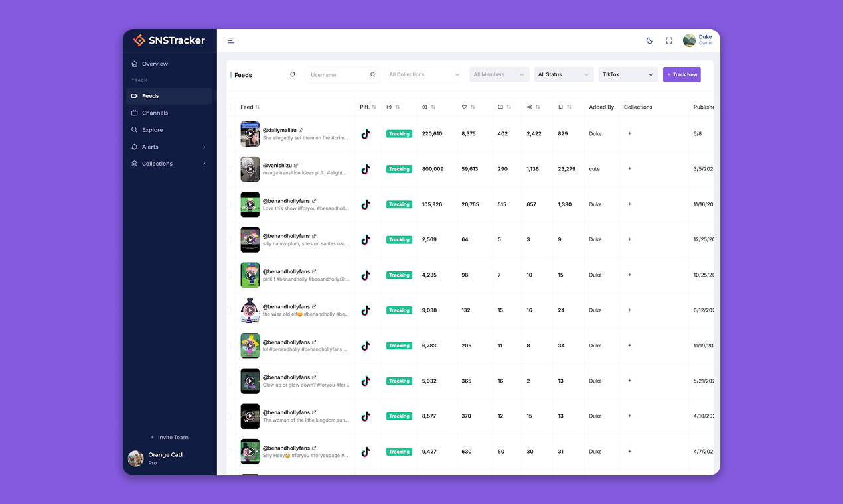Open the All Collections dropdown
The image size is (843, 504).
point(425,74)
